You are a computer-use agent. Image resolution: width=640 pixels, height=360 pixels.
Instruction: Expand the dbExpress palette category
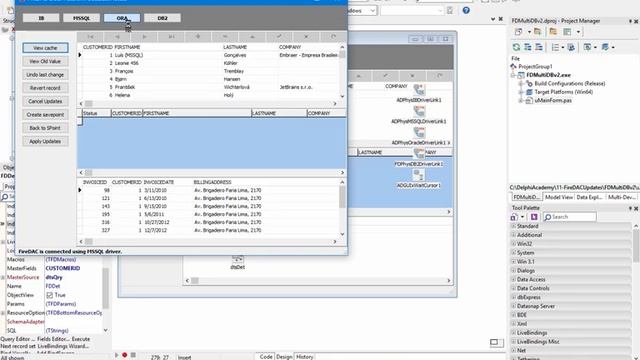(x=513, y=298)
